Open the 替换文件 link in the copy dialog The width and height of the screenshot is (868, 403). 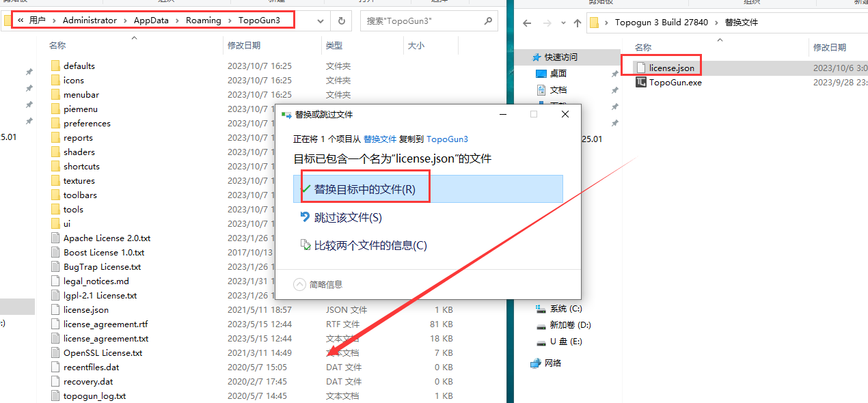380,139
